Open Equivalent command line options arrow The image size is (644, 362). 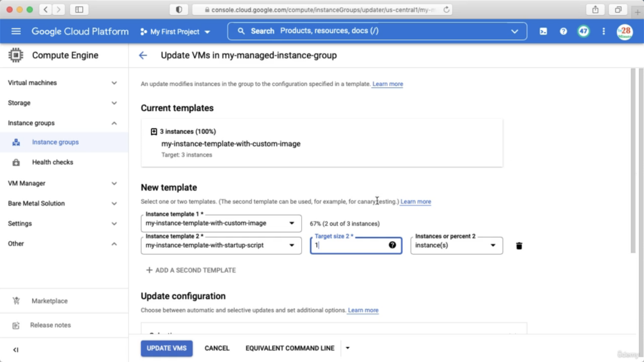click(347, 348)
